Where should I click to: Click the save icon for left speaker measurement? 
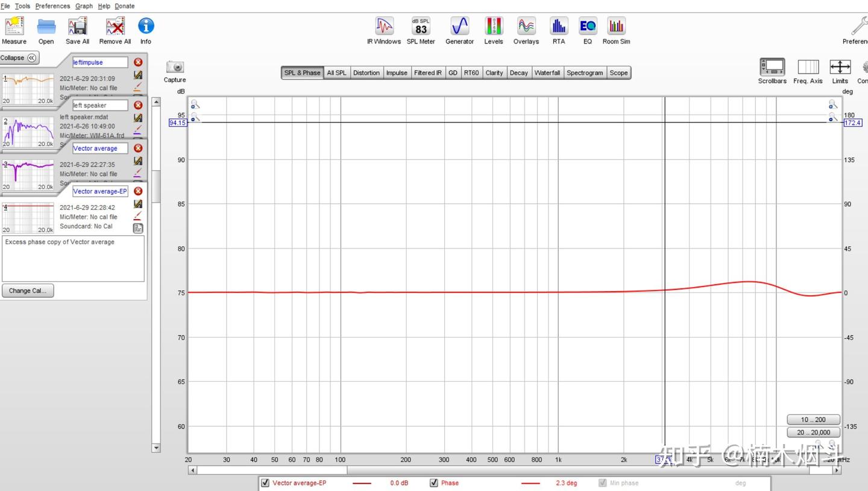pos(138,118)
